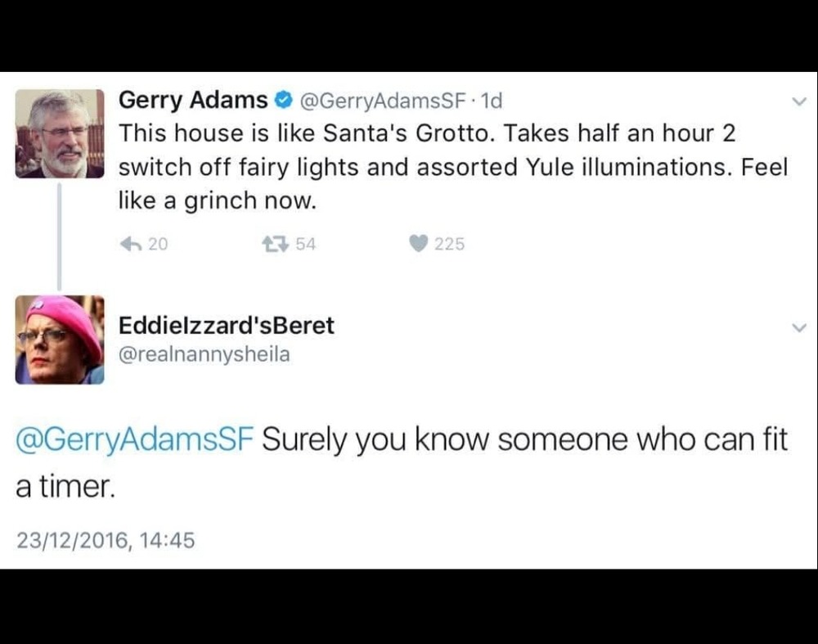View the 225 likes count
The image size is (818, 644).
(x=449, y=243)
